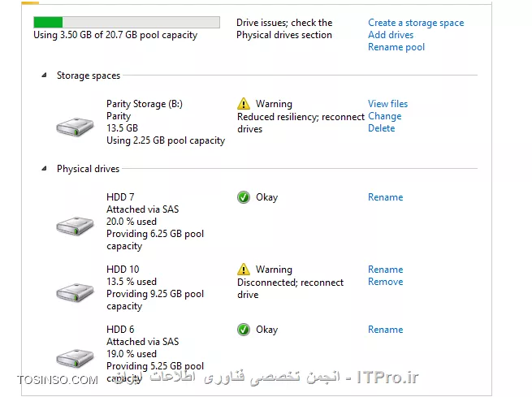Click Change for Parity Storage space
This screenshot has width=532, height=397.
pyautogui.click(x=384, y=116)
